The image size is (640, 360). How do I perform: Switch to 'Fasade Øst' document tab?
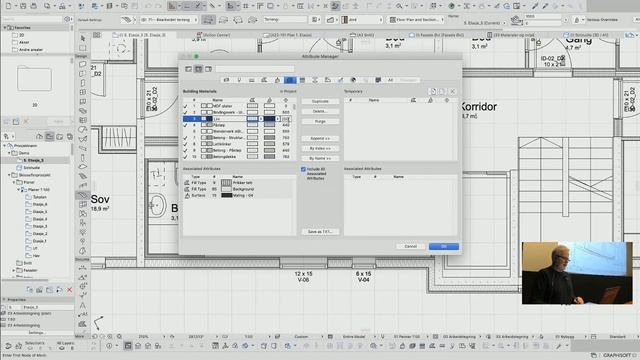point(436,35)
